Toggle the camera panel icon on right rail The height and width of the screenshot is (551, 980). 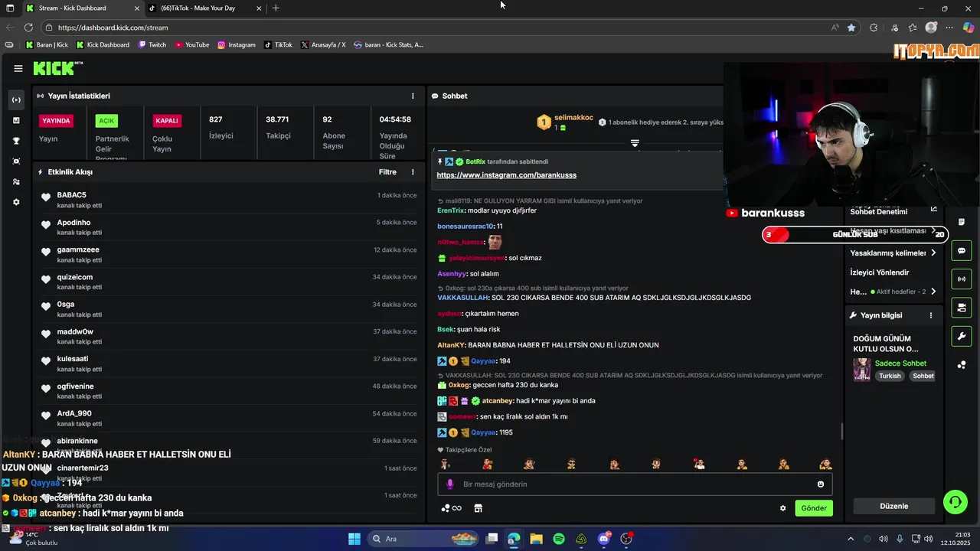pyautogui.click(x=962, y=308)
